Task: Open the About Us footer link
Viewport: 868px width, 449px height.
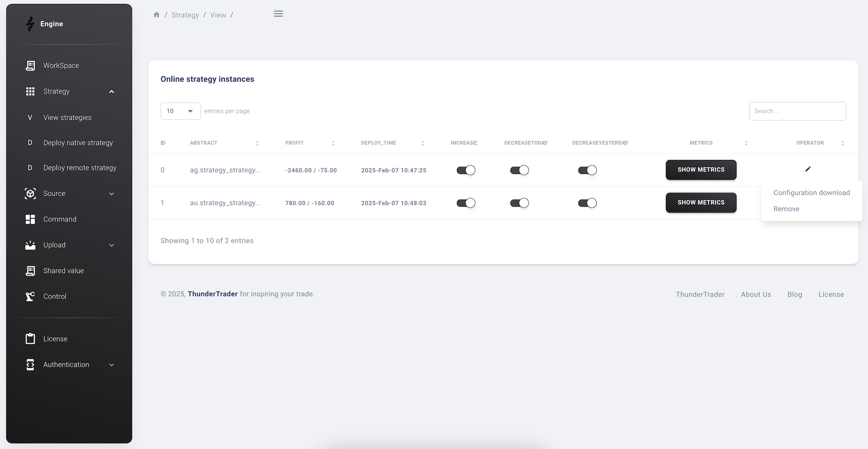Action: click(x=756, y=294)
